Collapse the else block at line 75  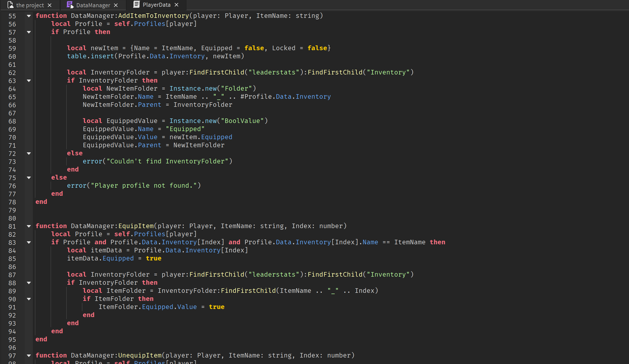(x=28, y=177)
